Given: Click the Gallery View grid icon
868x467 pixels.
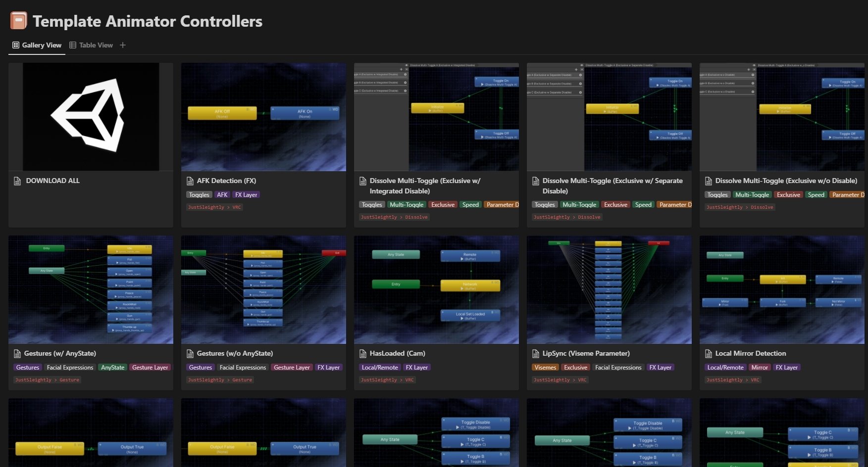Looking at the screenshot, I should [x=16, y=45].
